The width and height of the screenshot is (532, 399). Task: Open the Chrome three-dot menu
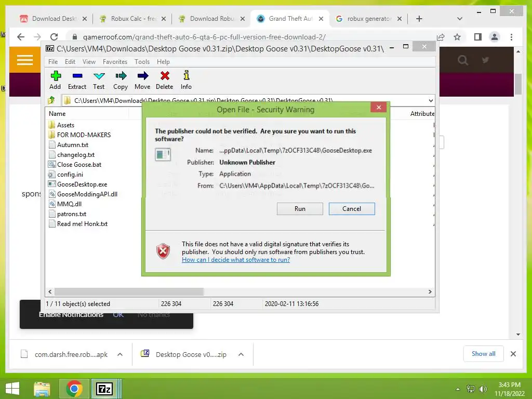[x=511, y=37]
